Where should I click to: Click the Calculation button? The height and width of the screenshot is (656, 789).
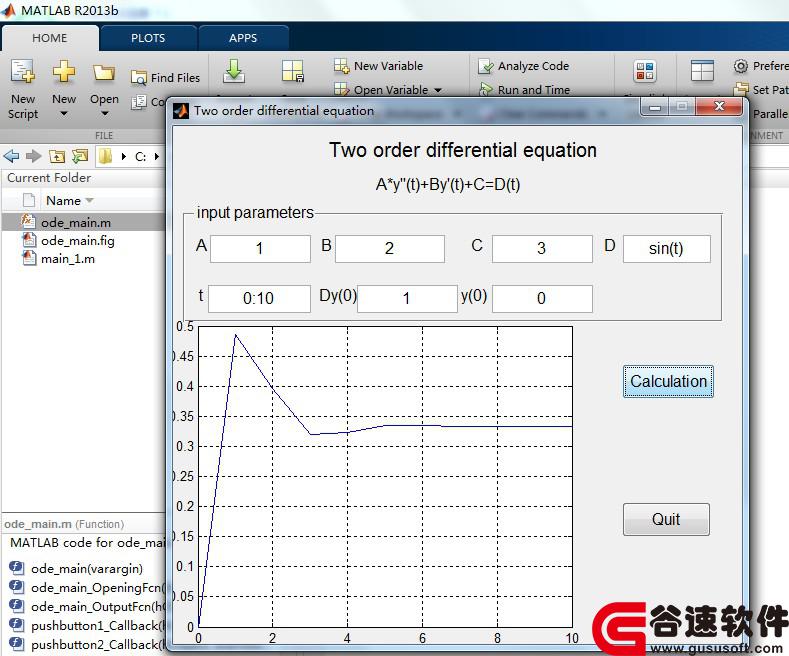click(x=668, y=381)
